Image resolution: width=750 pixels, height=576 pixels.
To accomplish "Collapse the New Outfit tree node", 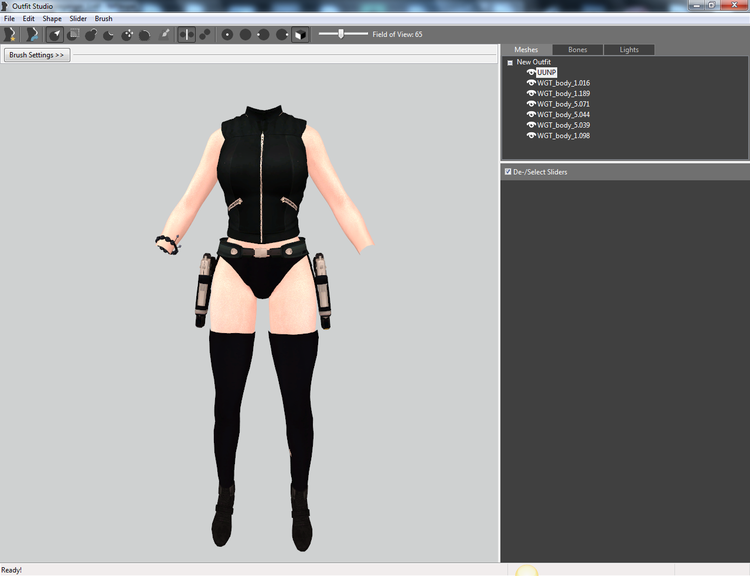I will 510,63.
